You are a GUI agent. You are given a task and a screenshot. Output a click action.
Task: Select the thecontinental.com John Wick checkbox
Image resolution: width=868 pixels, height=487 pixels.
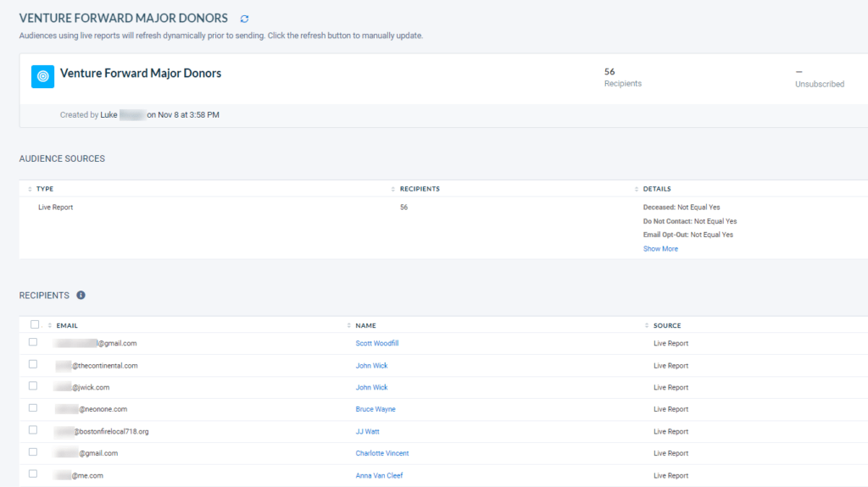point(33,364)
